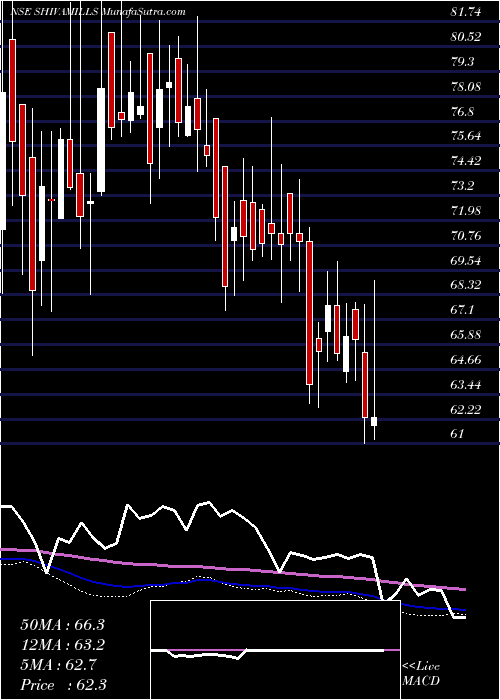This screenshot has height=700, width=500.
Task: Click the 67.1 price axis label
Action: tap(462, 310)
